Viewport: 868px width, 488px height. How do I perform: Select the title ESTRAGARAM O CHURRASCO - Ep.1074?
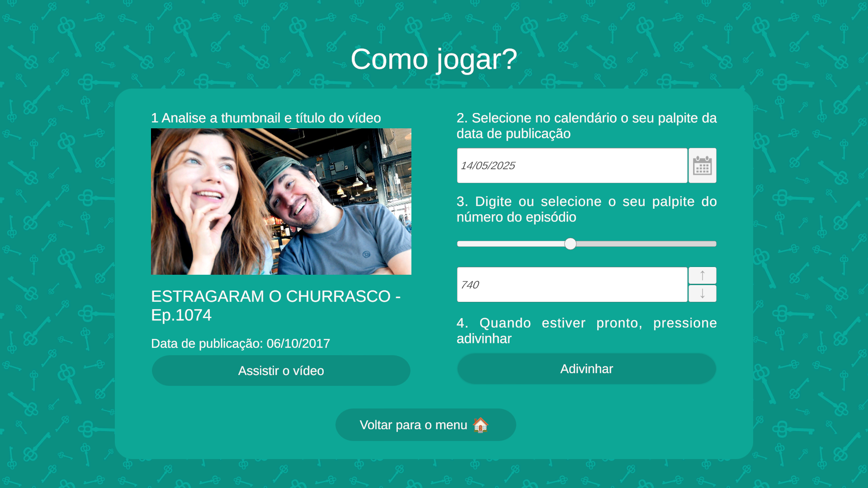276,305
